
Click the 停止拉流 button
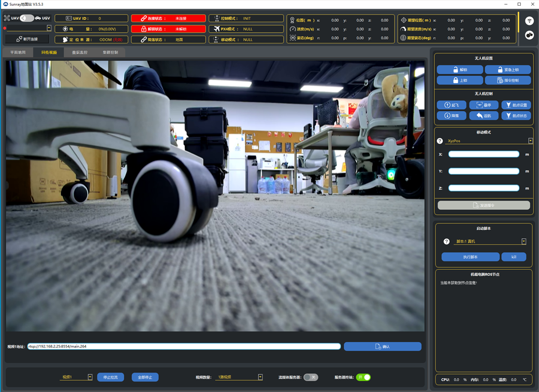tap(110, 377)
